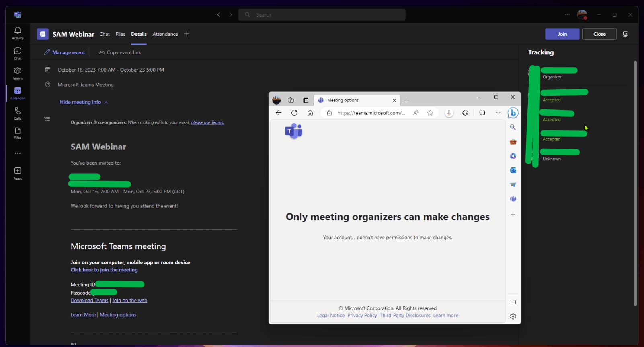Image resolution: width=644 pixels, height=347 pixels.
Task: Open Edge sidebar search tool
Action: pos(513,127)
